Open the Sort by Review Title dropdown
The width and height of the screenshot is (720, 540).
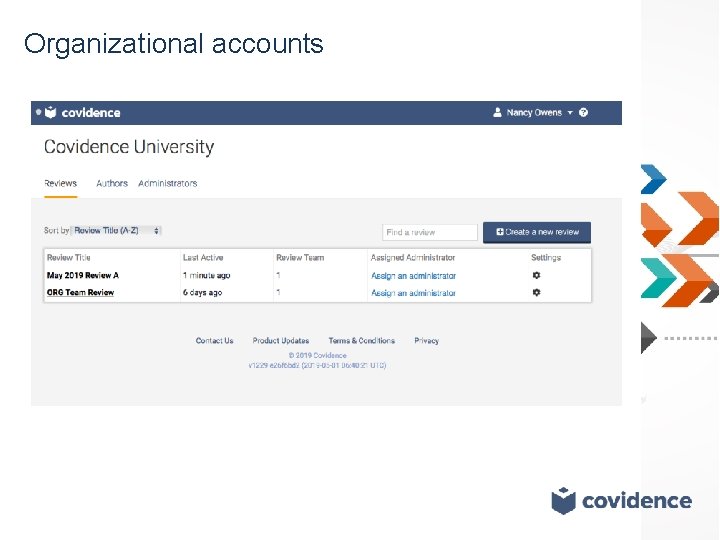[117, 230]
